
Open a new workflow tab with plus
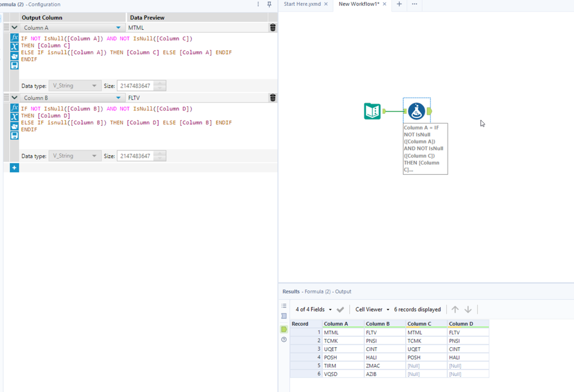[399, 4]
